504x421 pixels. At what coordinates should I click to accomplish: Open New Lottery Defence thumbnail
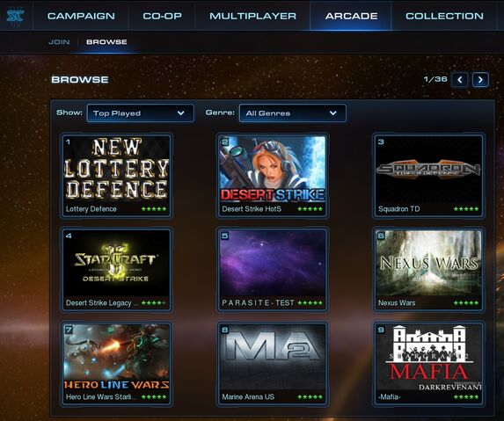(x=116, y=170)
